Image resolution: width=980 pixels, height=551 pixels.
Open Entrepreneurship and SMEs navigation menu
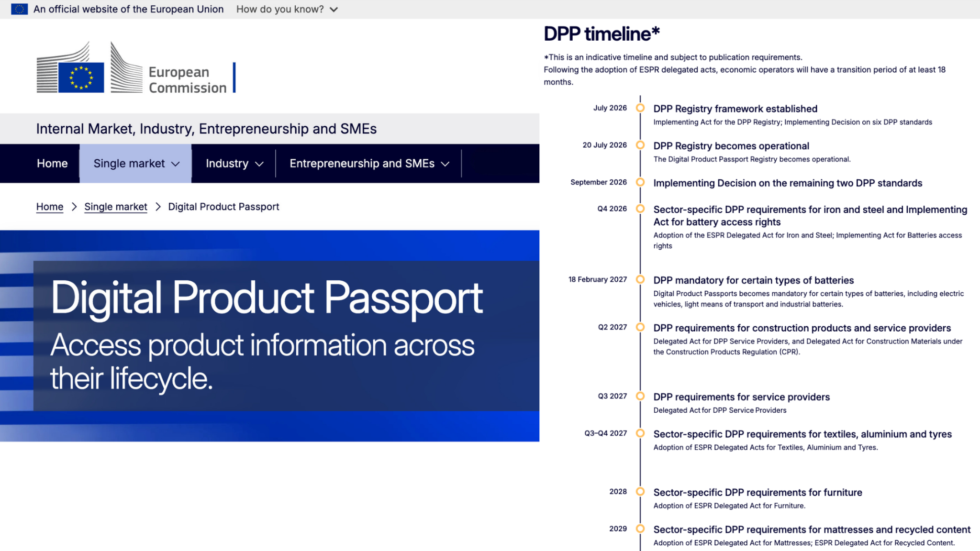[x=369, y=164]
